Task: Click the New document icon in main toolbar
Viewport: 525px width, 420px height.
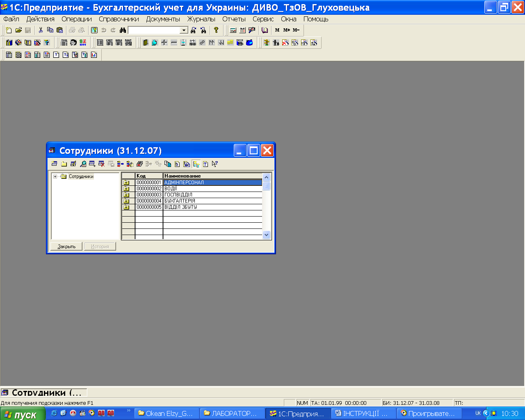Action: [x=9, y=30]
